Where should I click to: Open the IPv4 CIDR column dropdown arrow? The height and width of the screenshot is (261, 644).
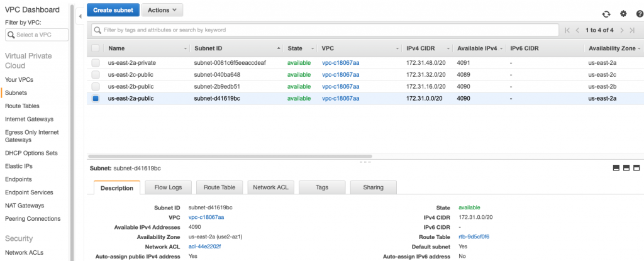point(448,48)
